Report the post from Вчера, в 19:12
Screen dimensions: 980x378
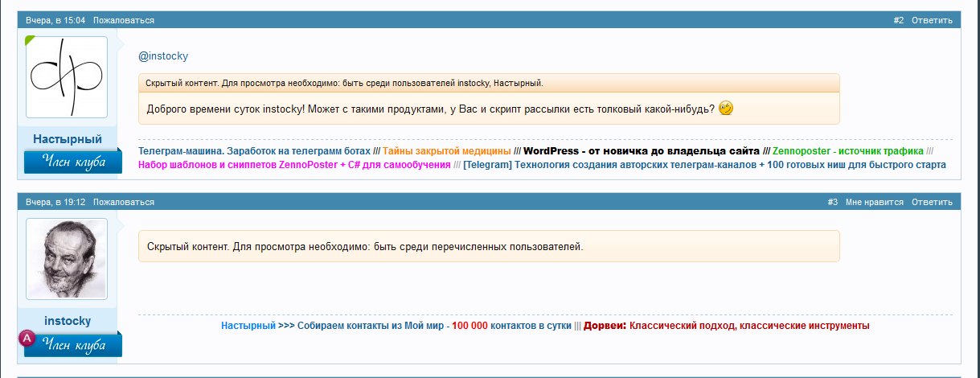[124, 202]
